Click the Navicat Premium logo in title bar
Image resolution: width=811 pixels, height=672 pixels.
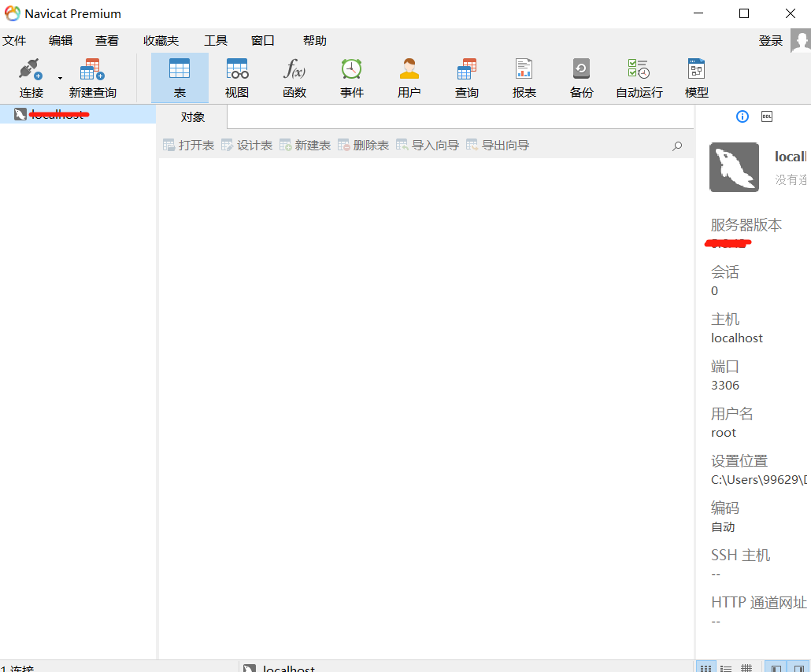tap(13, 13)
